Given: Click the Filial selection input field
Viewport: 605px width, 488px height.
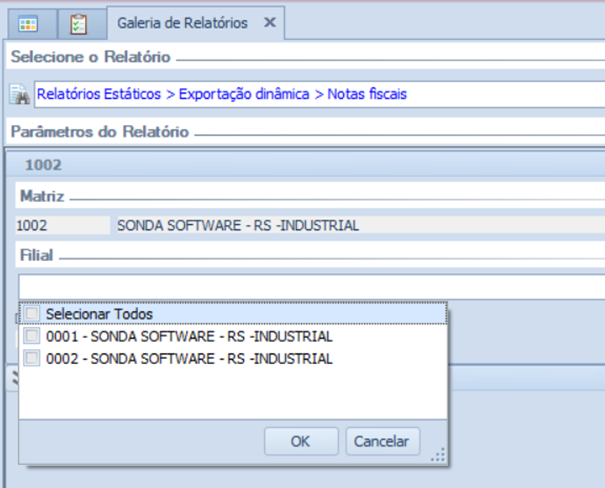Looking at the screenshot, I should 312,287.
